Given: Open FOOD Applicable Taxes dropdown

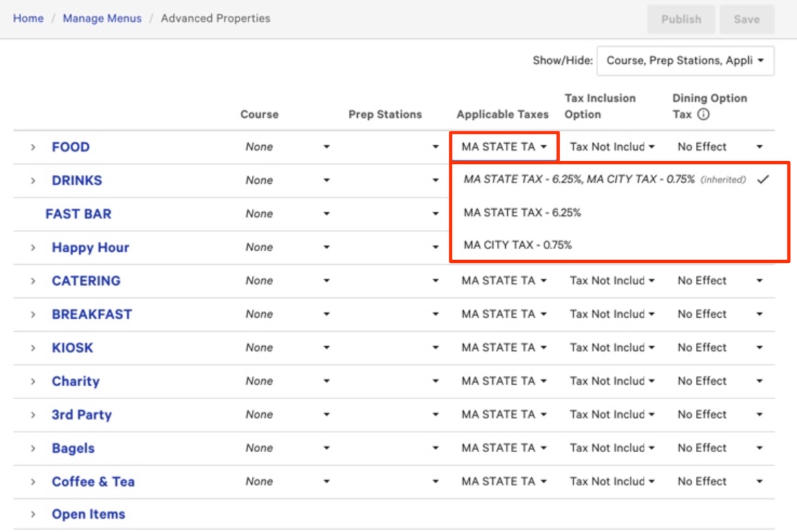Looking at the screenshot, I should pos(504,147).
